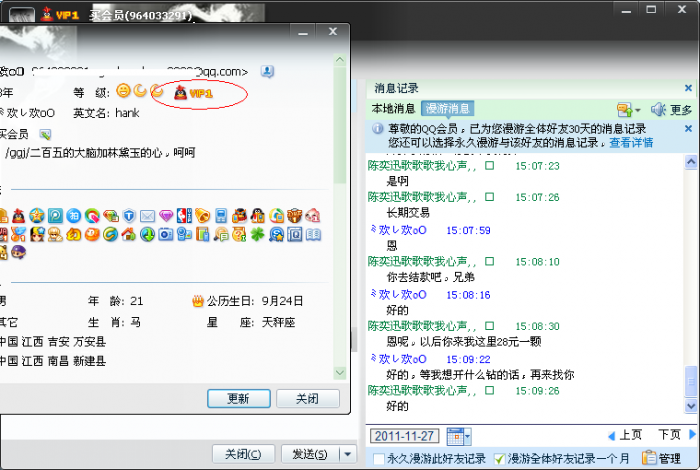Click the message text 你去结款吧。兄弟
This screenshot has width=700, height=470.
430,277
